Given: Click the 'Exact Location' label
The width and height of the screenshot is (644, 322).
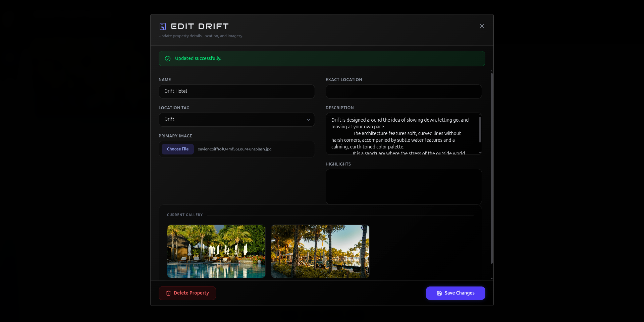Looking at the screenshot, I should (344, 80).
